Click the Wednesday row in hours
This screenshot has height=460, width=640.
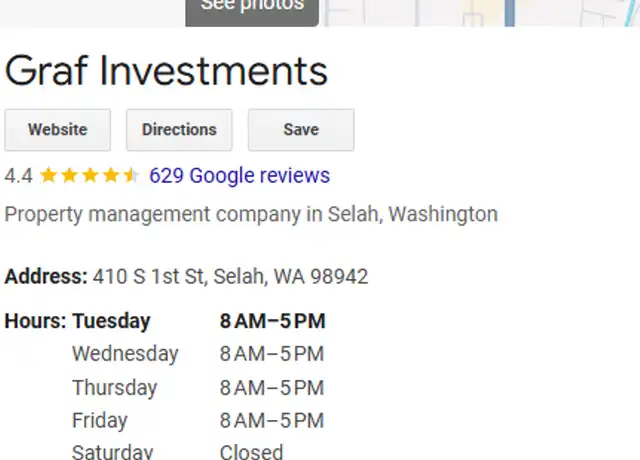pyautogui.click(x=198, y=354)
